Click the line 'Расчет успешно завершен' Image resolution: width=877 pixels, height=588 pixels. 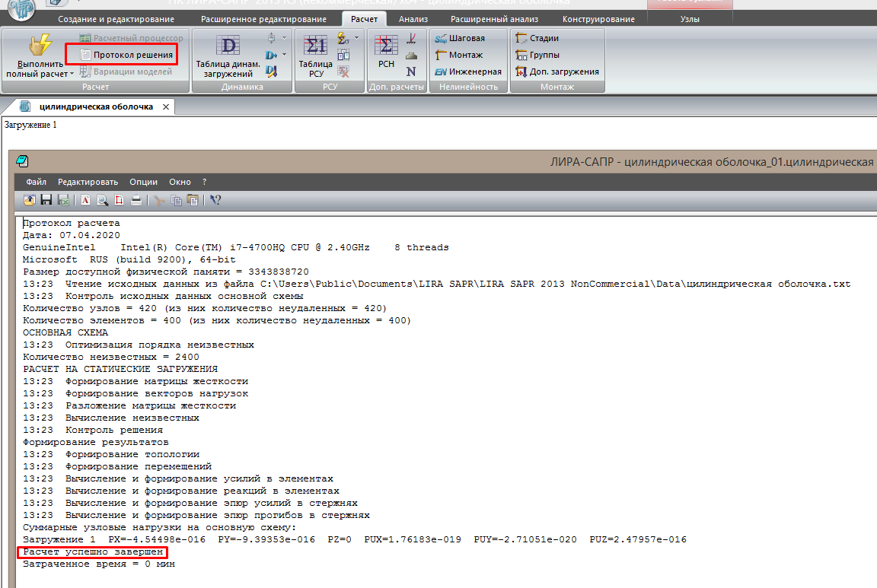click(x=93, y=551)
